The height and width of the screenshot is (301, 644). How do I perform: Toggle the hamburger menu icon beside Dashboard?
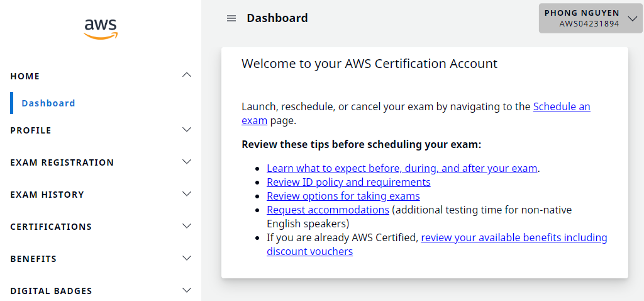pyautogui.click(x=231, y=18)
